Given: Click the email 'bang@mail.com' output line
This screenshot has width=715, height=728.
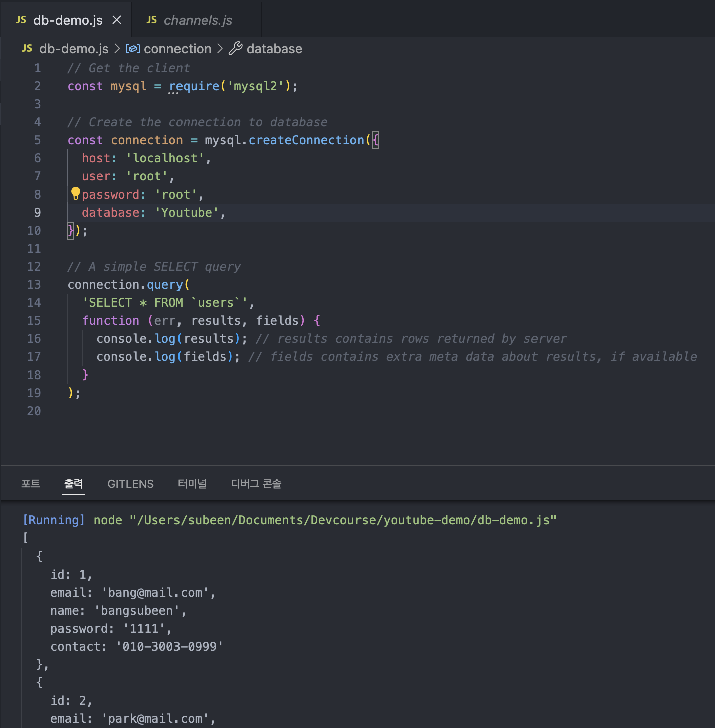Looking at the screenshot, I should coord(133,592).
